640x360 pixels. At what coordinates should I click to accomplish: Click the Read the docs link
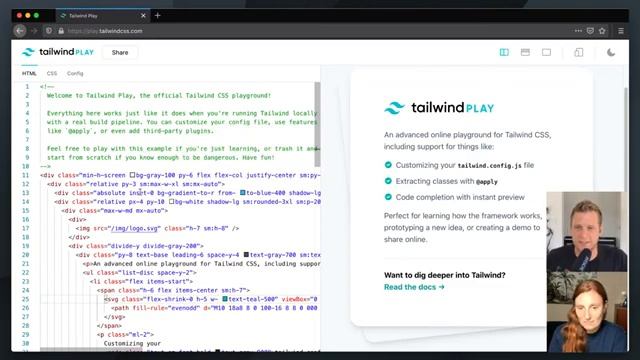click(x=414, y=287)
